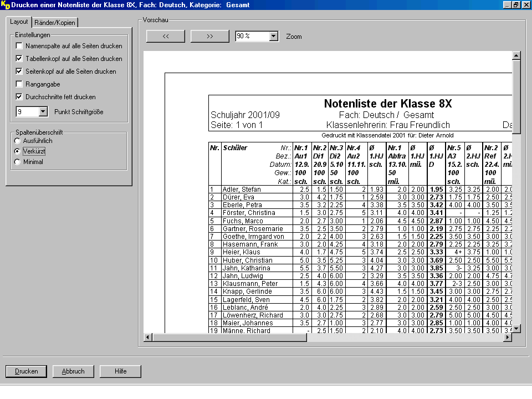532x399 pixels.
Task: Click the student name Klausmann, Peter
Action: coord(250,284)
